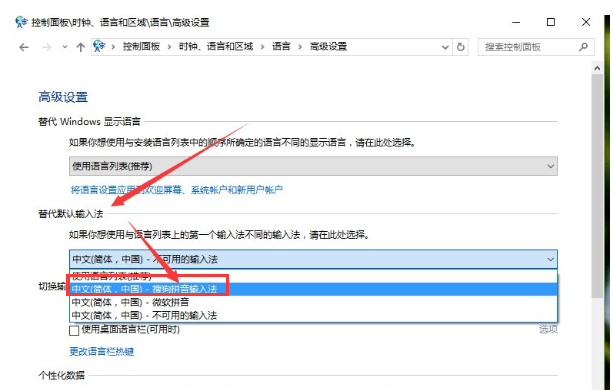
Task: Click the vertical scrollbar thumb
Action: coord(597,186)
